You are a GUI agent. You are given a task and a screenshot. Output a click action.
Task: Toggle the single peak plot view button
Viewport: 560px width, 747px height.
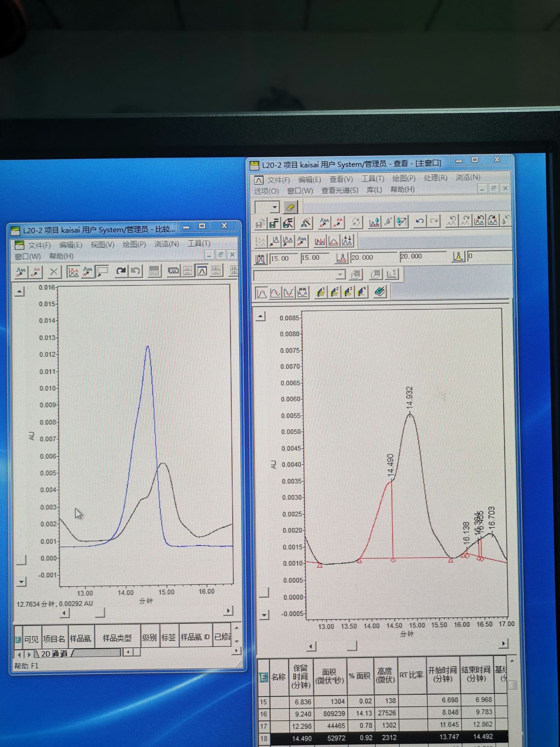[202, 271]
